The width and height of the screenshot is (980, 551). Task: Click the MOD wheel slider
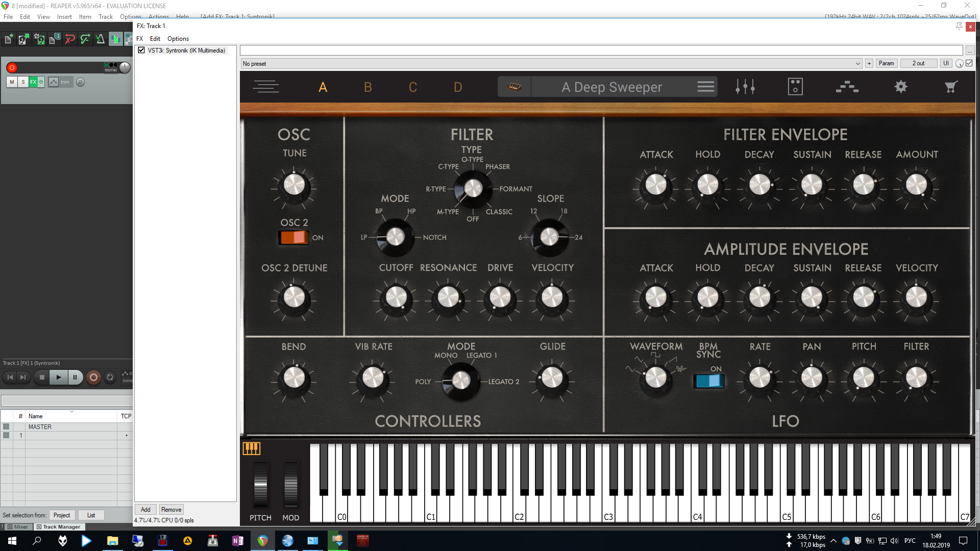(x=290, y=485)
